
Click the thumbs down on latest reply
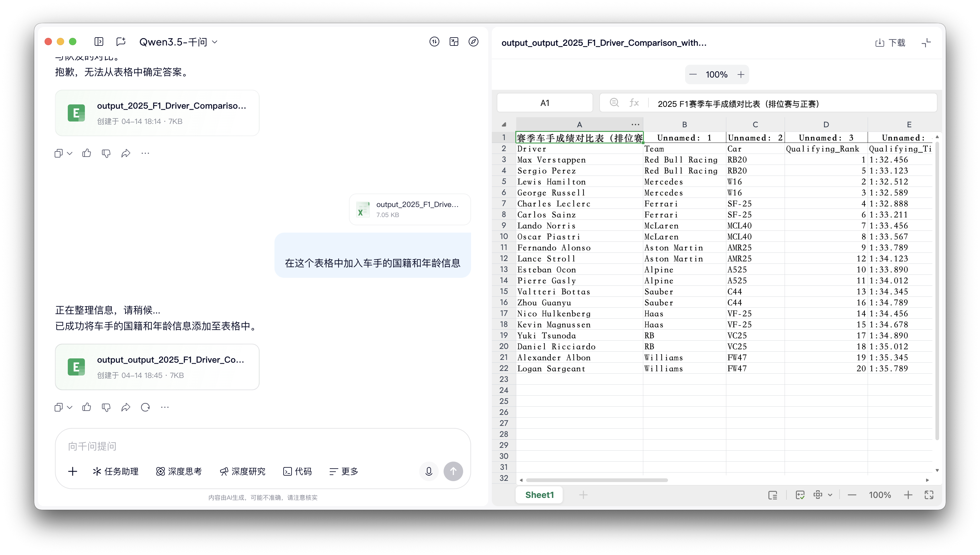pyautogui.click(x=106, y=407)
